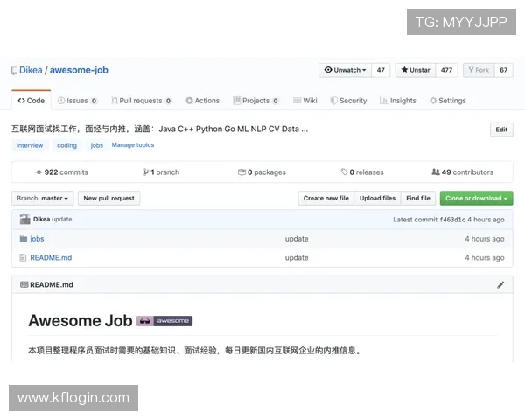This screenshot has width=525, height=420.
Task: Click the pencil edit icon for README.md
Action: (x=500, y=284)
